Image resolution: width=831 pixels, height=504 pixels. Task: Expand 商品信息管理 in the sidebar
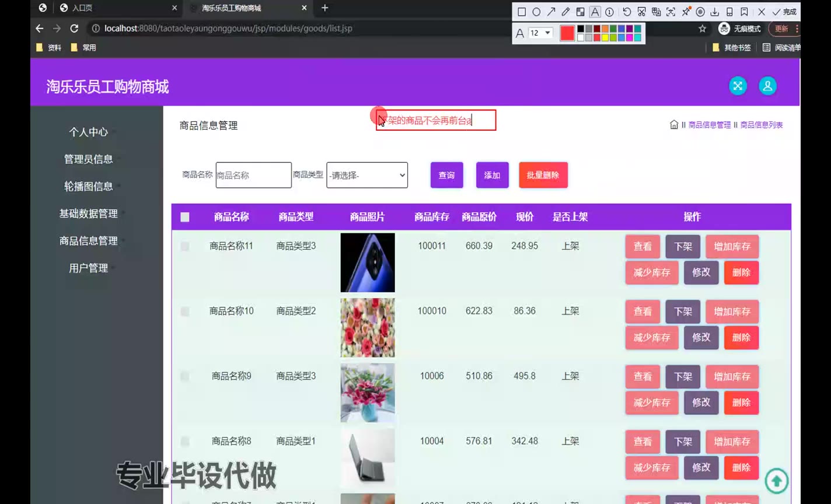click(x=89, y=241)
